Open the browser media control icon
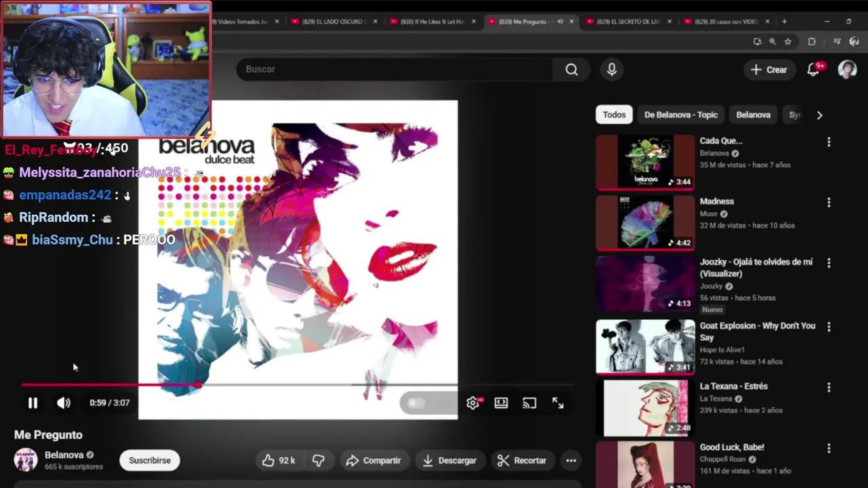The width and height of the screenshot is (868, 488). pos(837,41)
